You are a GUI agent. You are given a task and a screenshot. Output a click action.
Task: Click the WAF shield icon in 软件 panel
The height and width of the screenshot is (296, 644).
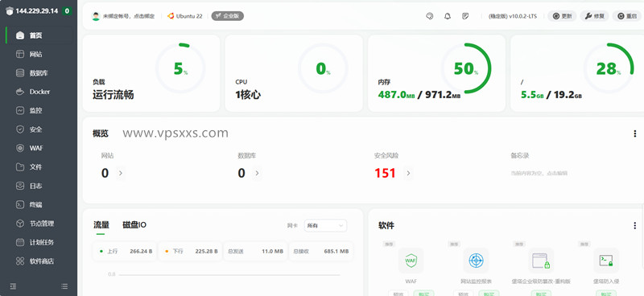point(411,261)
